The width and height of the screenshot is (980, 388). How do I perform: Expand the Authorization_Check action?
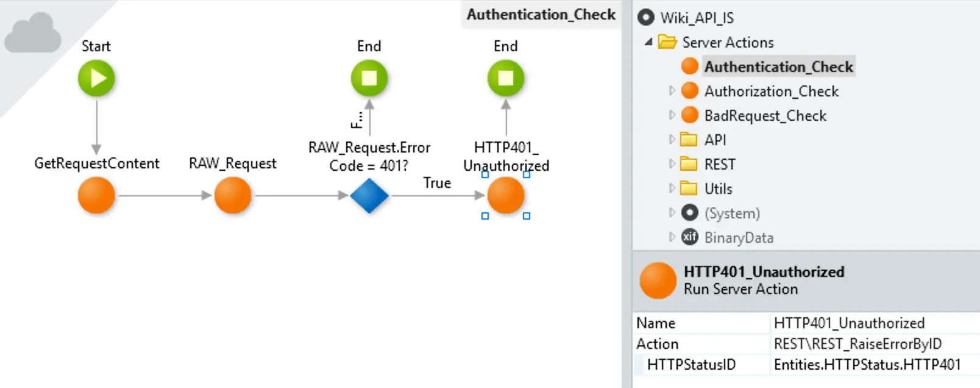click(672, 91)
